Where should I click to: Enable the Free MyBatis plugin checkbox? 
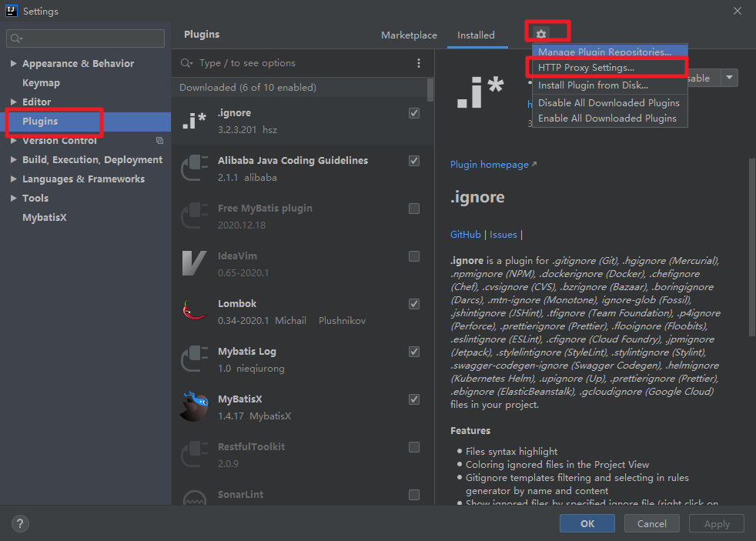pyautogui.click(x=414, y=209)
